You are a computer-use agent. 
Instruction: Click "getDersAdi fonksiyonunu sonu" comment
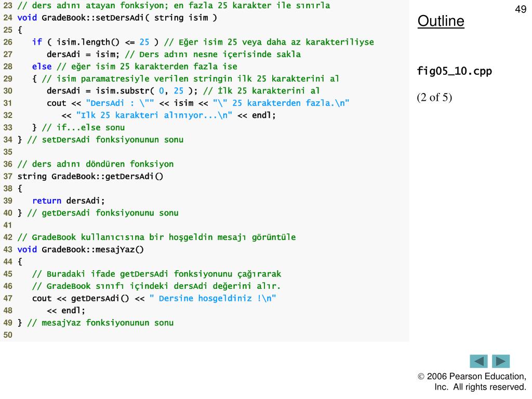[x=103, y=213]
